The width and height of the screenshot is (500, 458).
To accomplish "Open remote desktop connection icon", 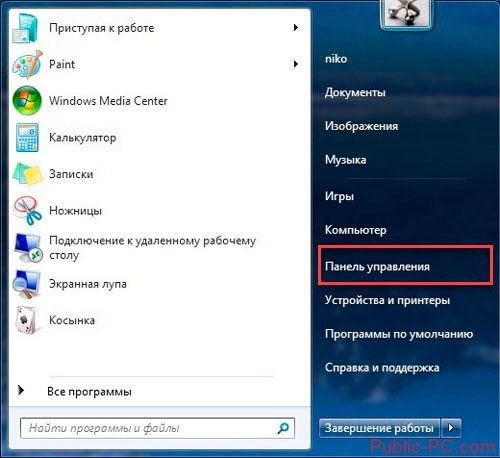I will (28, 248).
